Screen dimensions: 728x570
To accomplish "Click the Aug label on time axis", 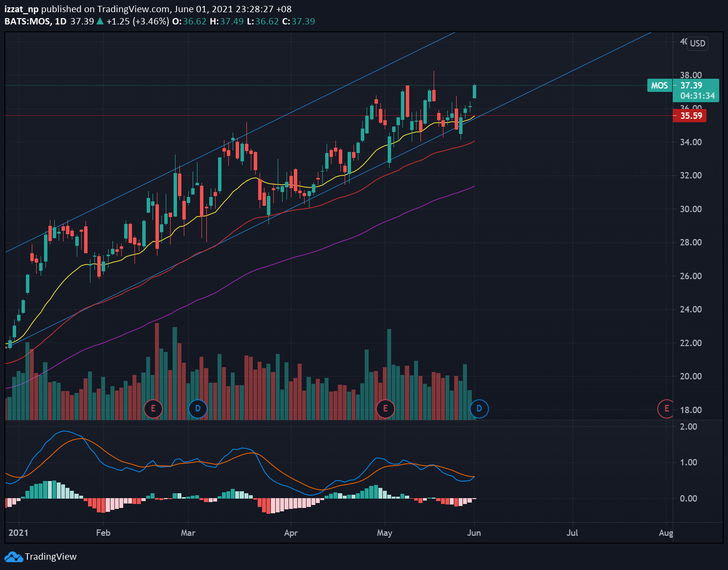I will pyautogui.click(x=666, y=533).
